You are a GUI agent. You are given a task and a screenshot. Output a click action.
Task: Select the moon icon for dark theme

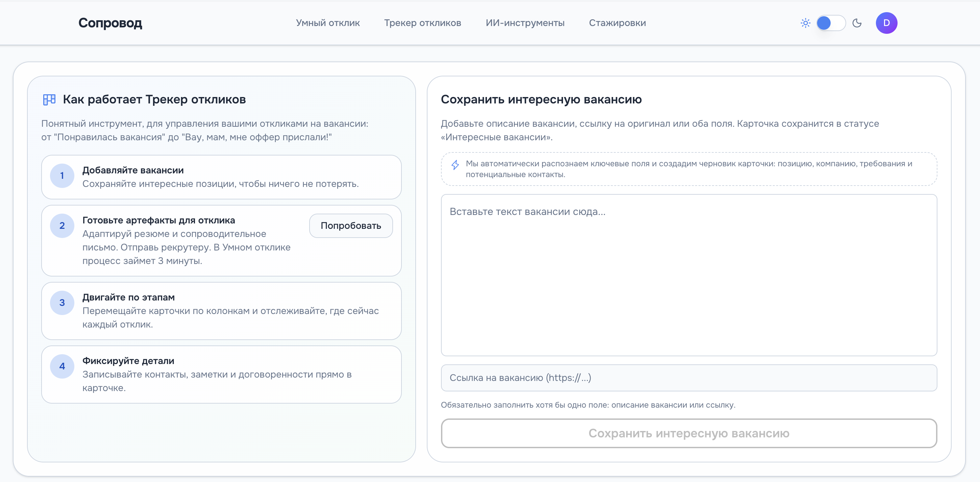857,23
